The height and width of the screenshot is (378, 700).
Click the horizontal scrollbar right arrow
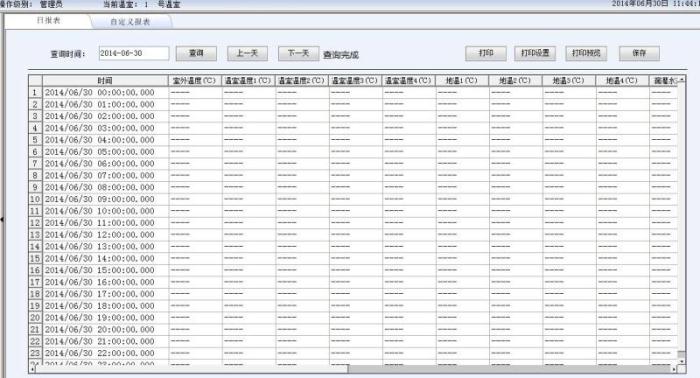(x=674, y=370)
